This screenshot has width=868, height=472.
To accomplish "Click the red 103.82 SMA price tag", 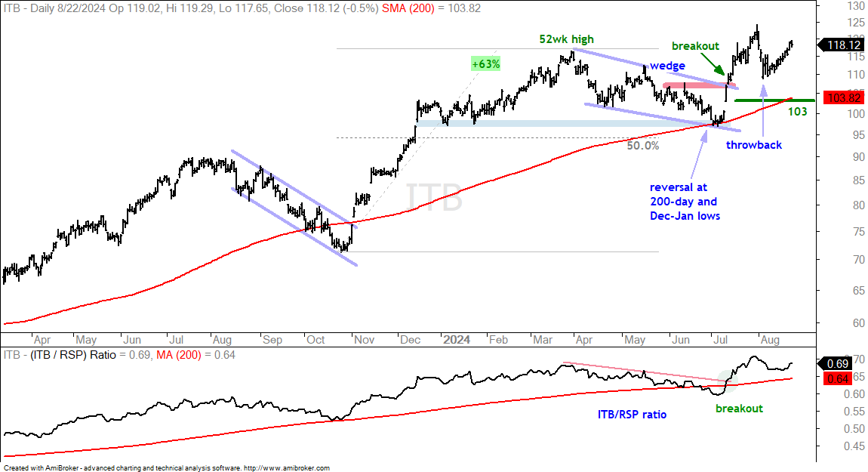I will coord(844,98).
